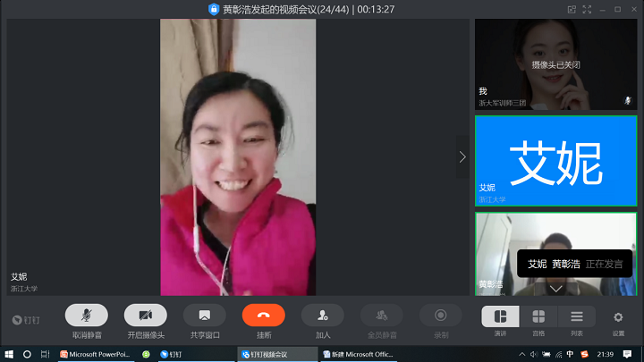This screenshot has height=362, width=644.
Task: Click the 共享窗口 share window icon
Action: [x=204, y=316]
